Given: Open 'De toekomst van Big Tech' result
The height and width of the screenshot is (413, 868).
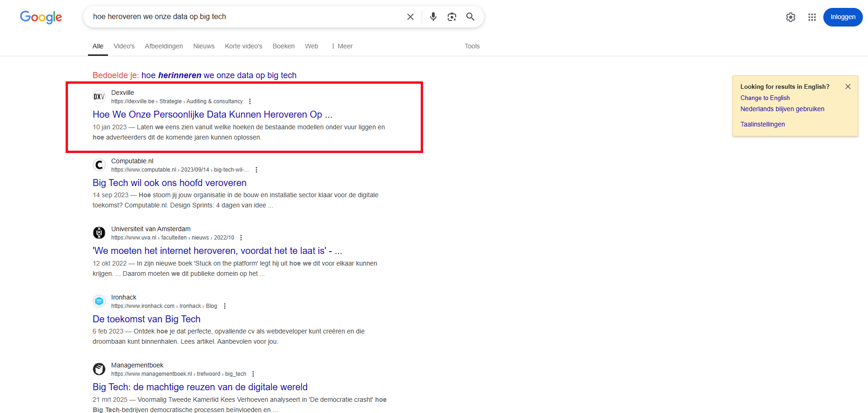Looking at the screenshot, I should coord(147,319).
